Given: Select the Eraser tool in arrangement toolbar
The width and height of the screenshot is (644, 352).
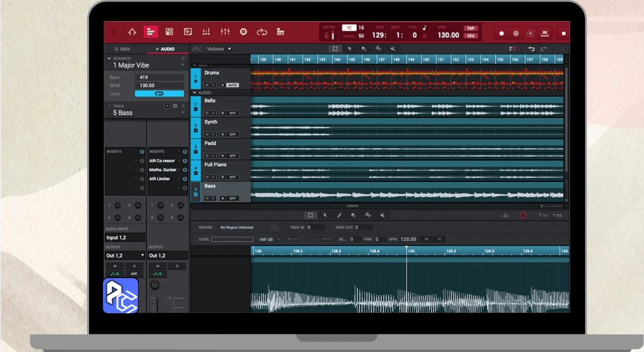Looking at the screenshot, I should tap(364, 49).
